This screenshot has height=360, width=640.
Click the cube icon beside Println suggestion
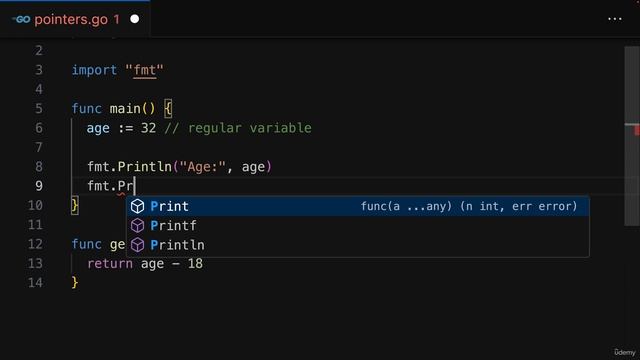click(138, 245)
